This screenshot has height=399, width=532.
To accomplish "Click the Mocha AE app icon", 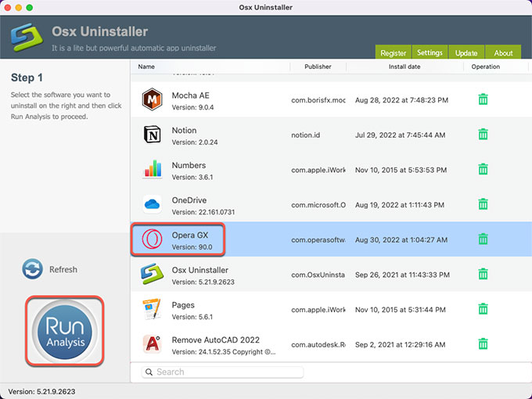I will point(152,99).
